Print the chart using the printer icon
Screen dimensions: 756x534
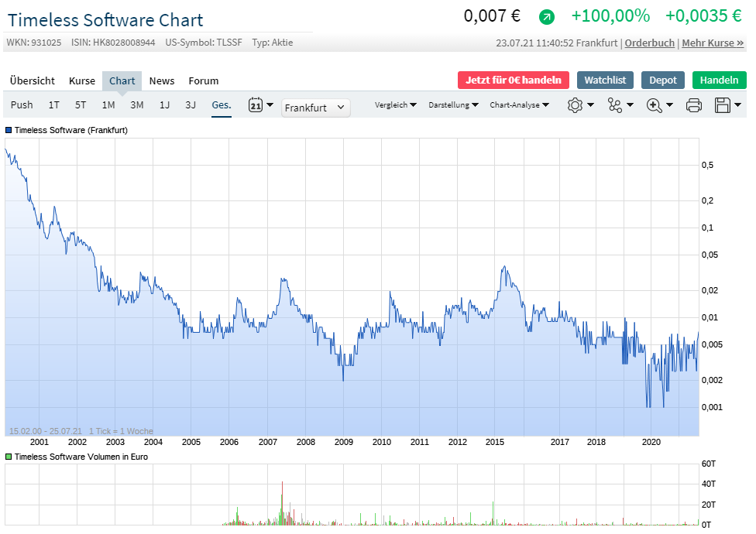click(694, 105)
